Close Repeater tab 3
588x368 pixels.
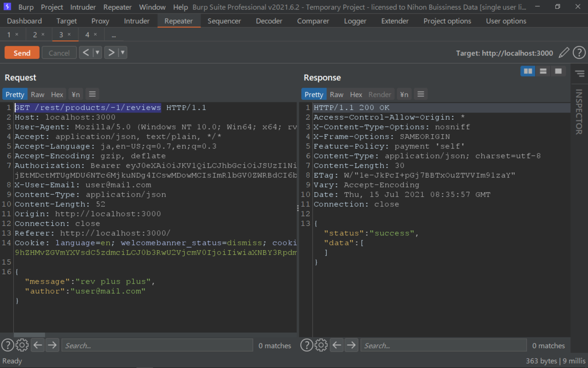point(69,34)
